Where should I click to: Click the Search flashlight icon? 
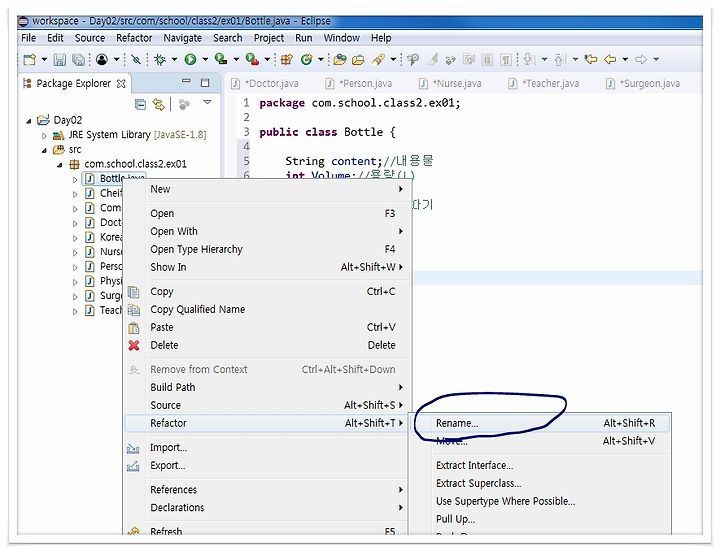[378, 59]
